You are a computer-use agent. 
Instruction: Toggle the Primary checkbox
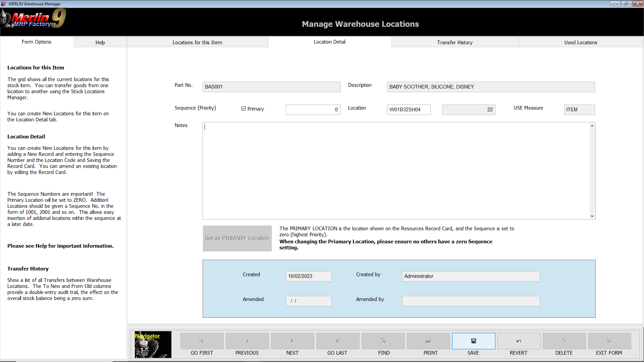pos(244,109)
